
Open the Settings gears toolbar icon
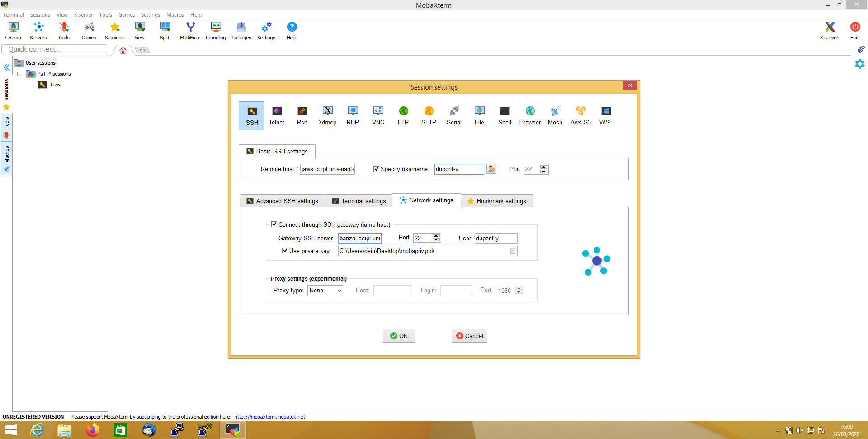coord(266,31)
